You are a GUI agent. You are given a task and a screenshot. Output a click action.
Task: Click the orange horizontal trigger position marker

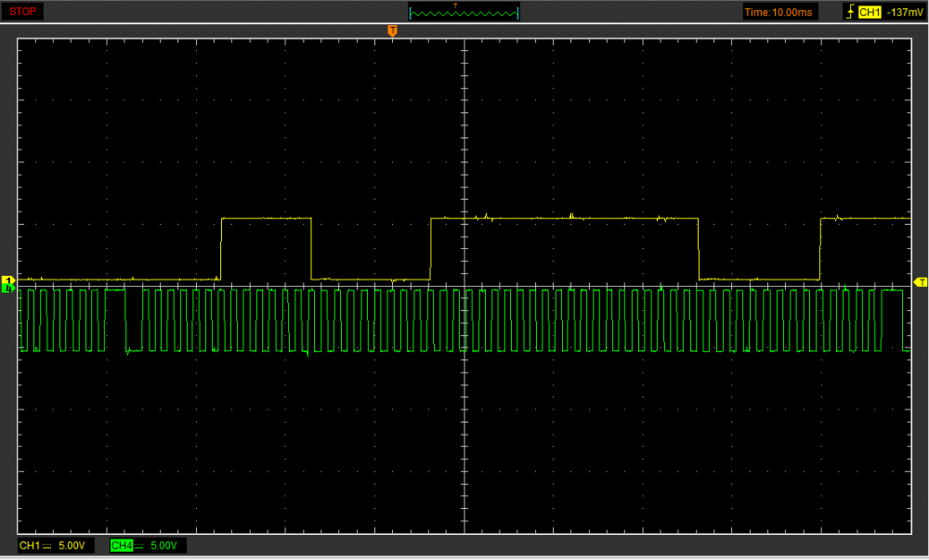point(392,32)
